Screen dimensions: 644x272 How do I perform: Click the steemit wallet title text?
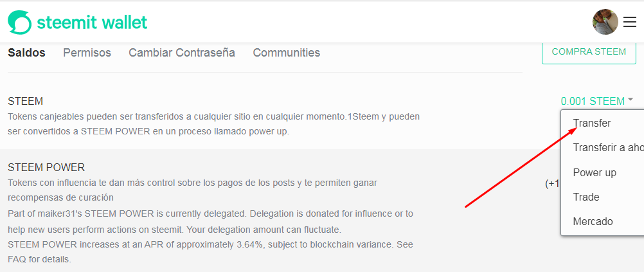point(92,23)
